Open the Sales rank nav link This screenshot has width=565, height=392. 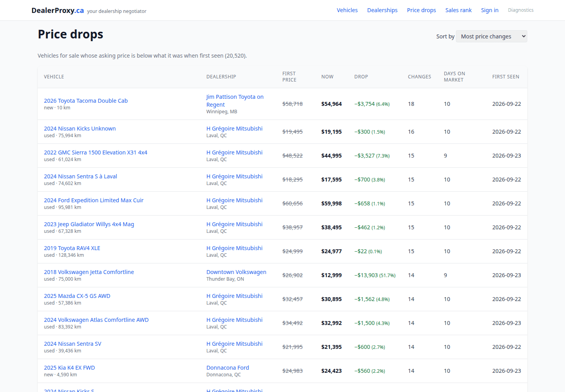point(458,10)
